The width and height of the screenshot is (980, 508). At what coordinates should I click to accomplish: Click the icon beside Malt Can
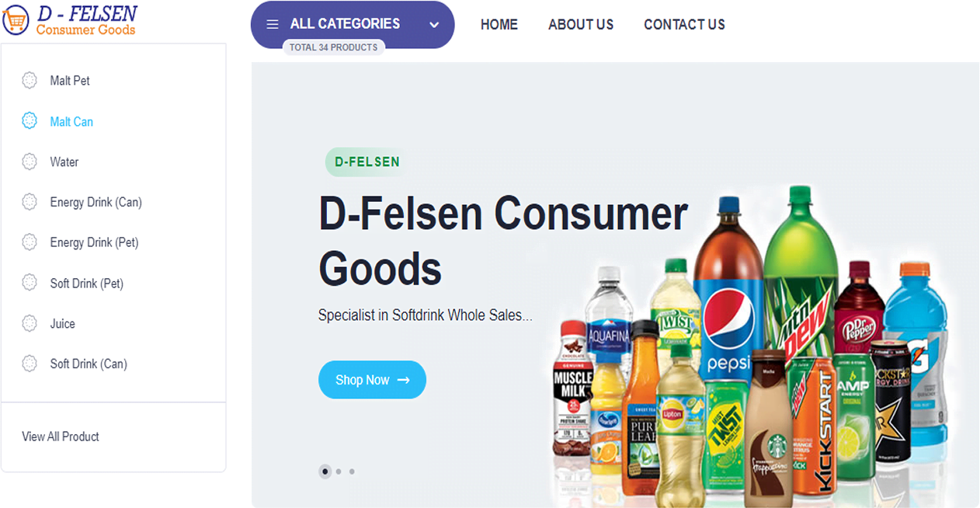click(x=30, y=121)
